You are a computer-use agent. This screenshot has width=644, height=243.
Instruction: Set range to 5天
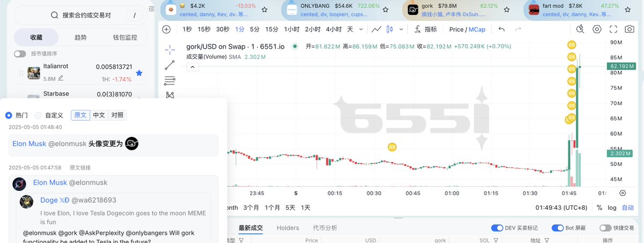pos(290,208)
